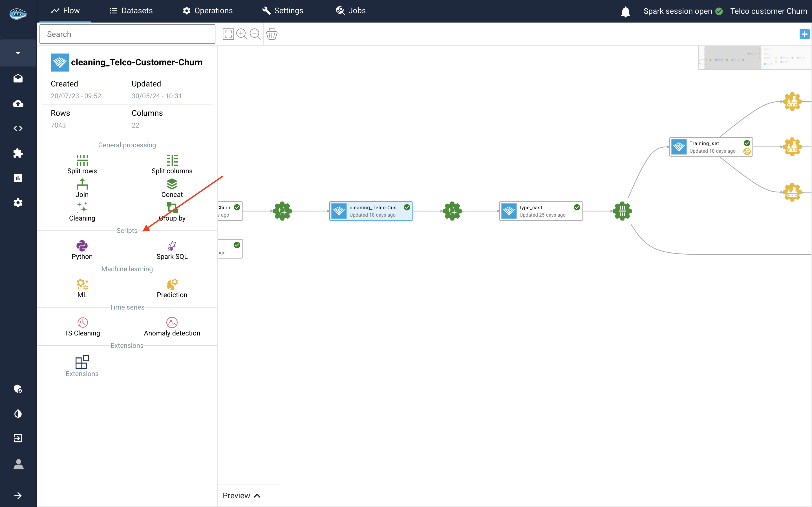Switch to the Datasets tab
The height and width of the screenshot is (507, 812).
tap(131, 11)
